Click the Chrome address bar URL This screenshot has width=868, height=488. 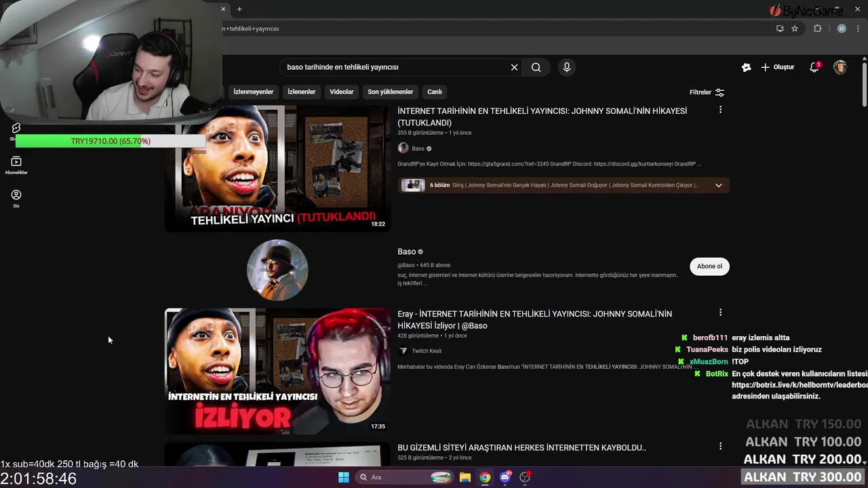[x=251, y=28]
